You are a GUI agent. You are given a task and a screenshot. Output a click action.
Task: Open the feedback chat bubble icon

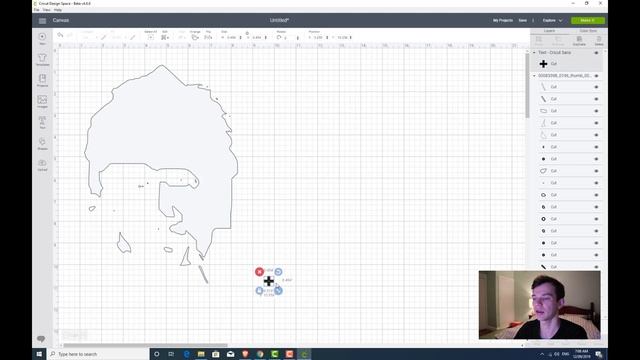41,339
